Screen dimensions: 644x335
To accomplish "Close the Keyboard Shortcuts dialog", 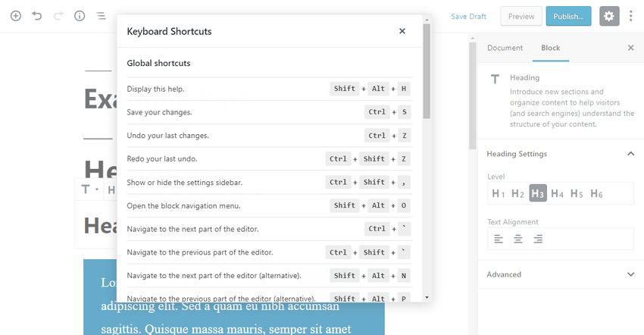I will coord(402,31).
